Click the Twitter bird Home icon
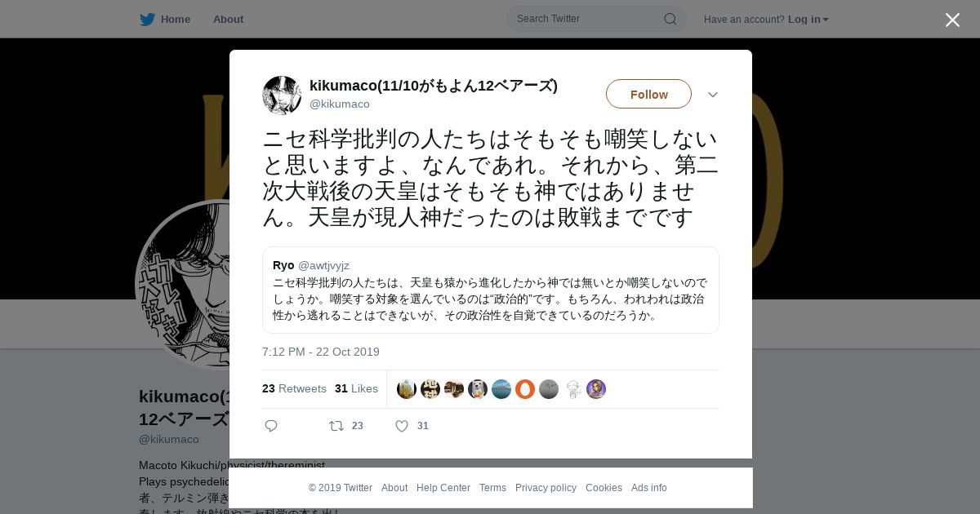Screen dimensions: 980x514 coord(147,19)
